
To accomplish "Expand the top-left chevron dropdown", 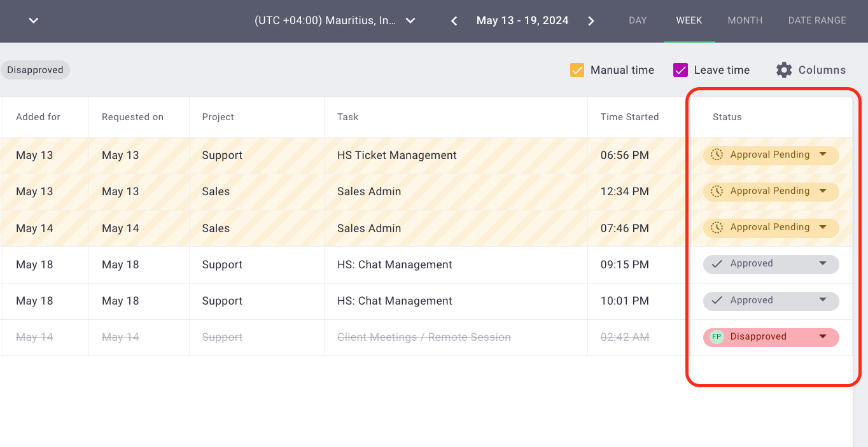I will pyautogui.click(x=34, y=21).
